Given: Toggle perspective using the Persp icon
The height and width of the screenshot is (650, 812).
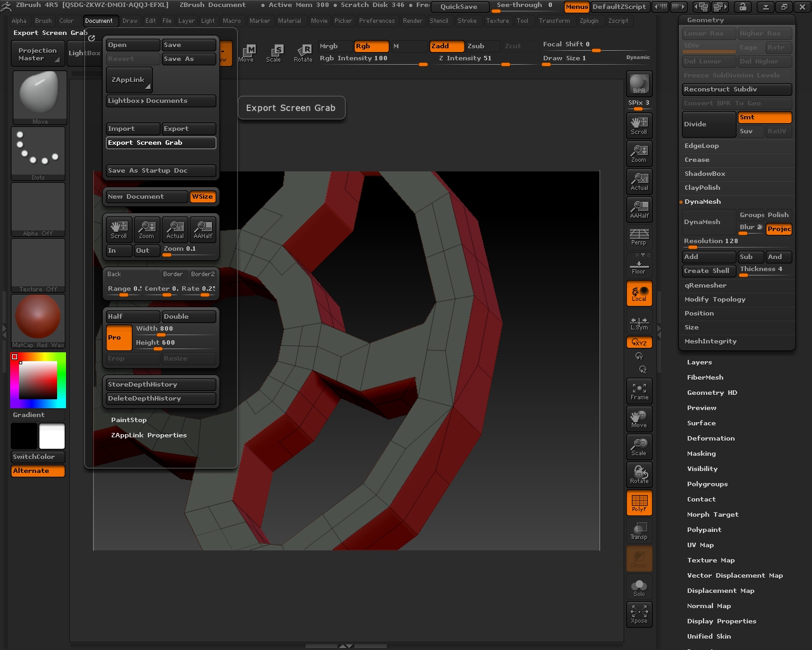Looking at the screenshot, I should (639, 237).
